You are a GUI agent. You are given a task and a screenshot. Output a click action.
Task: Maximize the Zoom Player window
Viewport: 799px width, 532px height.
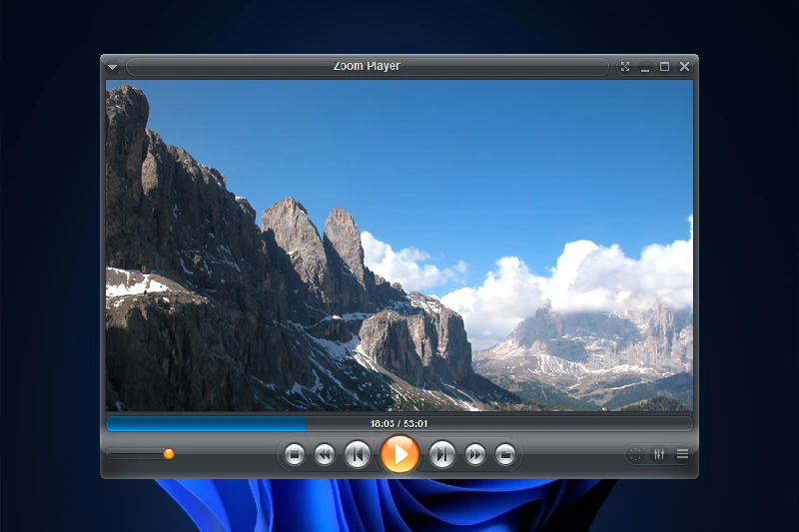[x=664, y=67]
